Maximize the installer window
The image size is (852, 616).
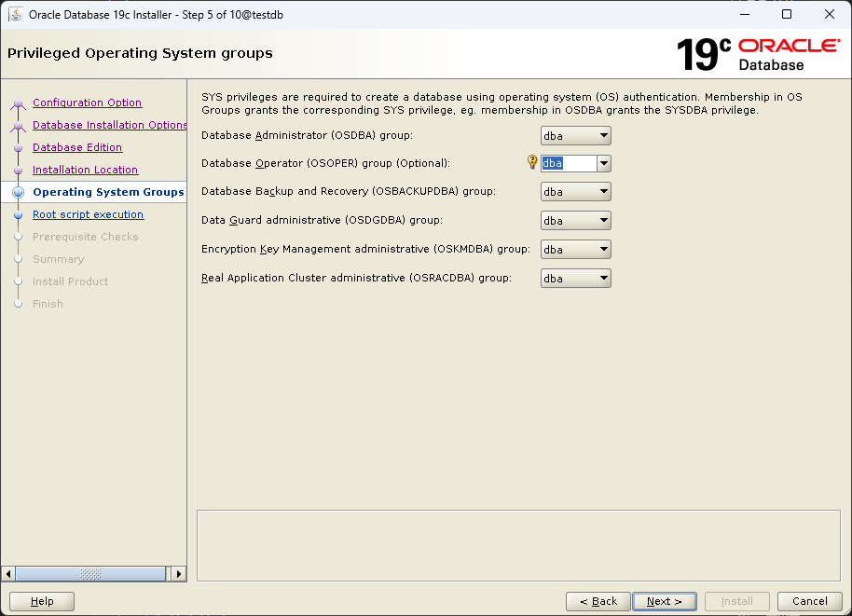786,14
